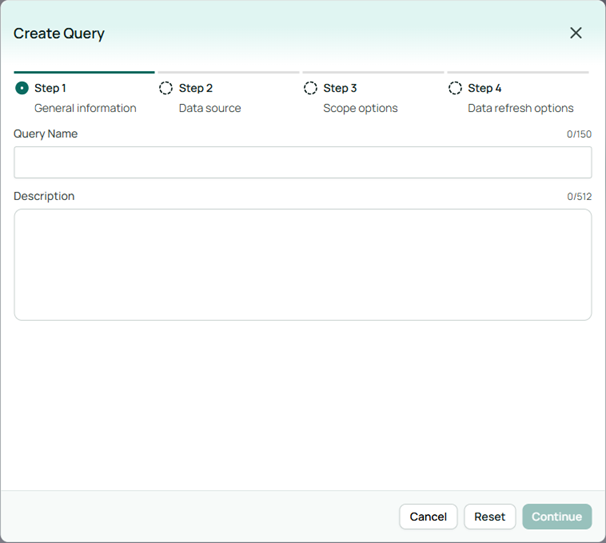The image size is (606, 543).
Task: Go to the Step 2 label
Action: coord(196,88)
